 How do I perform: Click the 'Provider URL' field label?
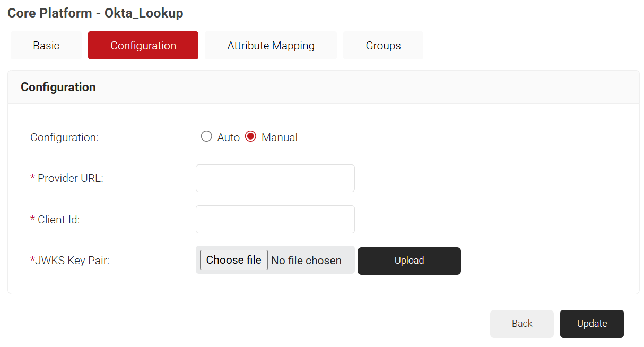(x=70, y=178)
